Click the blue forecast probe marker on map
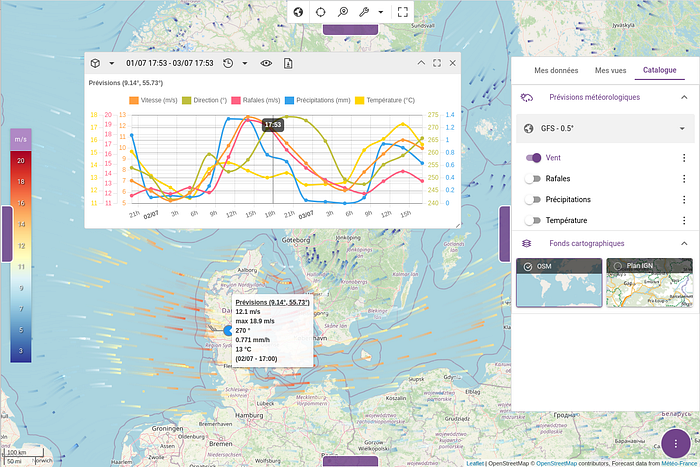Viewport: 700px width, 467px height. click(x=228, y=330)
